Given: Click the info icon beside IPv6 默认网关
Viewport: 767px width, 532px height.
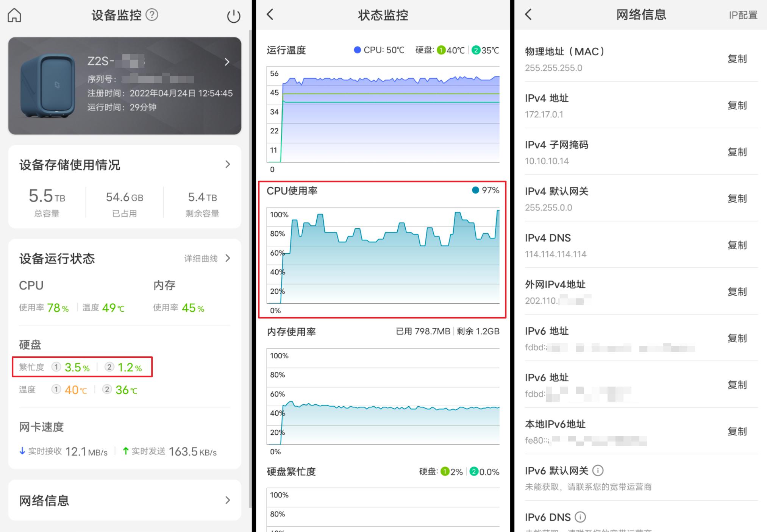Looking at the screenshot, I should [x=598, y=470].
